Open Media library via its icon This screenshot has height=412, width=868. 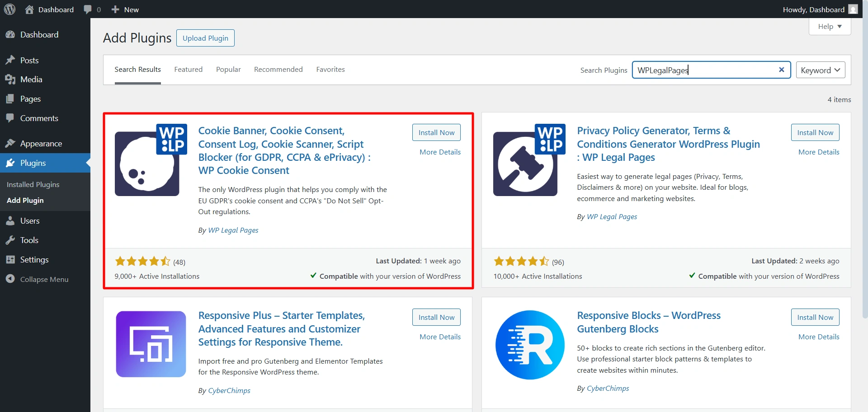click(11, 79)
